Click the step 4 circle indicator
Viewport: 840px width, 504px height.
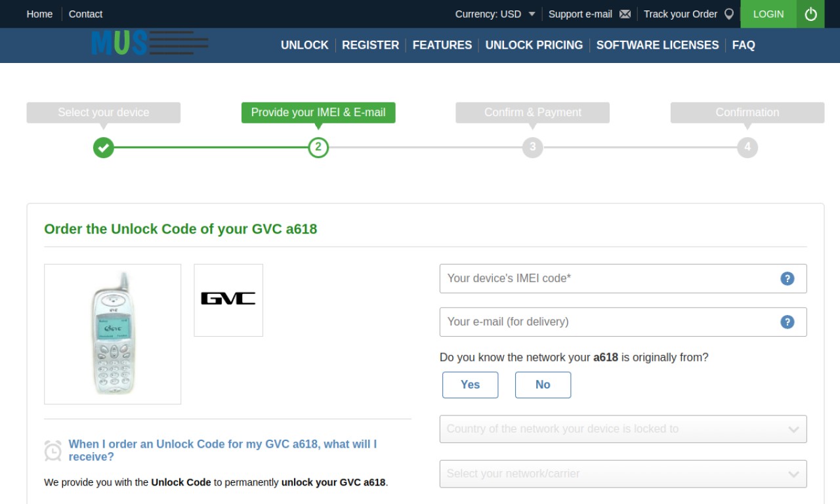pyautogui.click(x=747, y=147)
